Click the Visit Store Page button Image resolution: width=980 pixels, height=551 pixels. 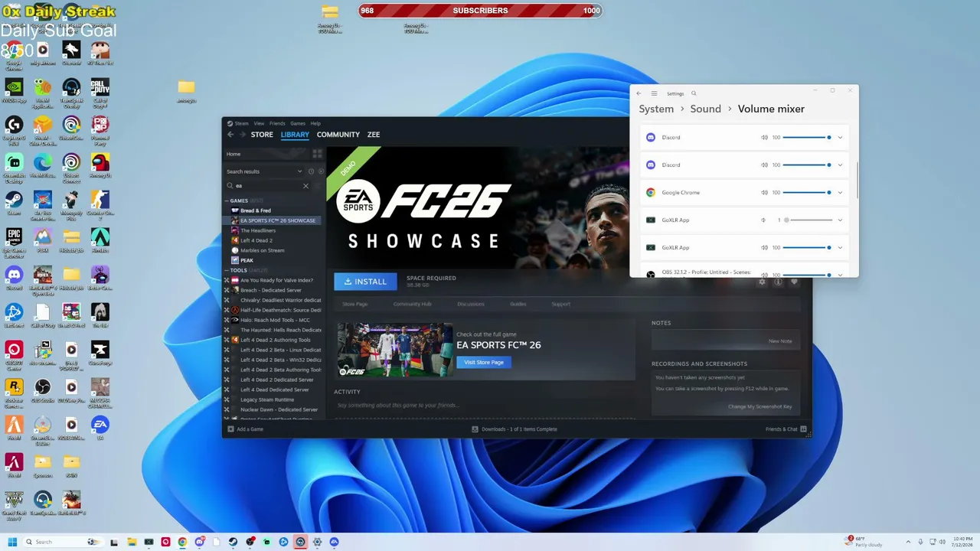(484, 362)
